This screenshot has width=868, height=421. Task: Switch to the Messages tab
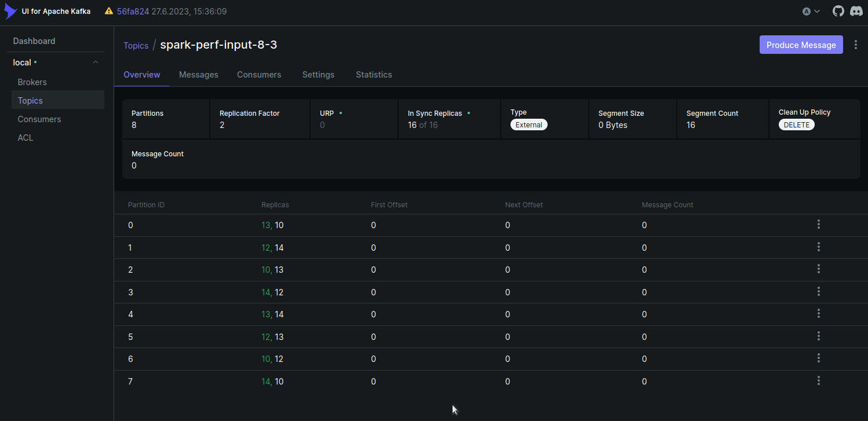(199, 75)
